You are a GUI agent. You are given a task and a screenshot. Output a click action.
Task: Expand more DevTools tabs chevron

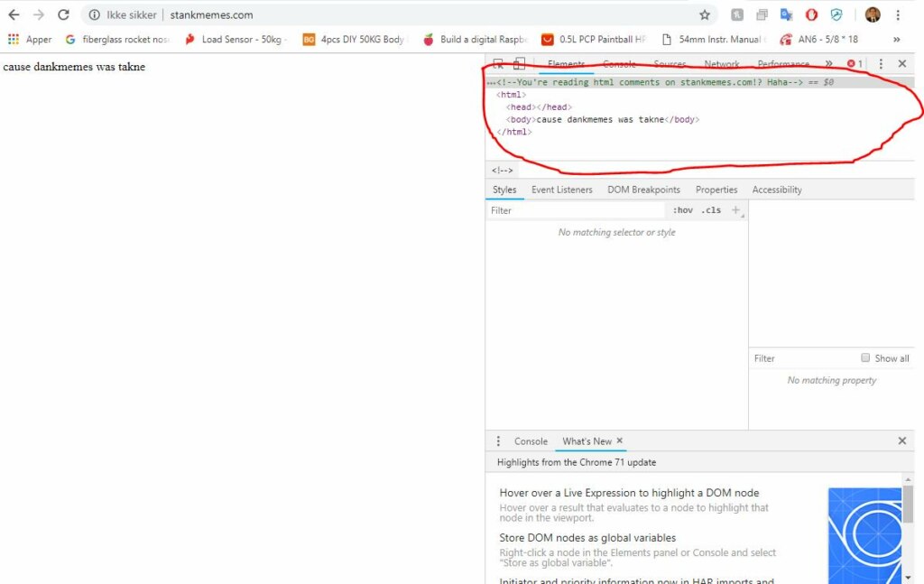pyautogui.click(x=828, y=64)
